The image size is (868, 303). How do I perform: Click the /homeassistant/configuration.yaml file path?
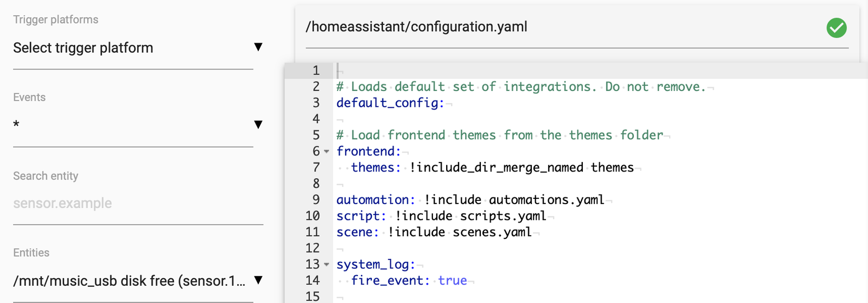[x=417, y=27]
